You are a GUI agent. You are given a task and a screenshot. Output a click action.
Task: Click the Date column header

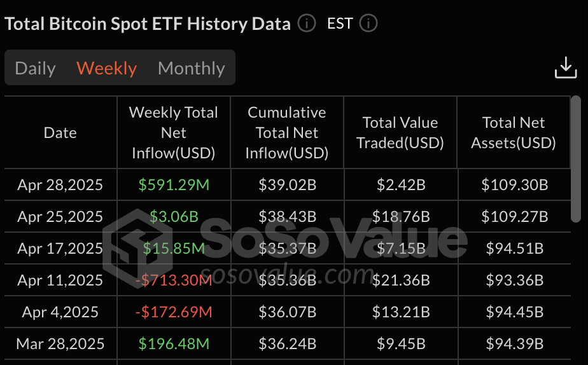[x=60, y=133]
